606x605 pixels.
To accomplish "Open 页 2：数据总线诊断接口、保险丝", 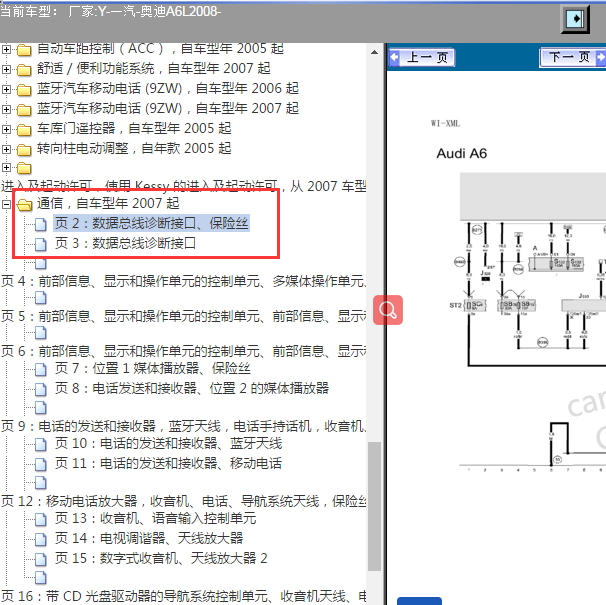I will pos(151,223).
